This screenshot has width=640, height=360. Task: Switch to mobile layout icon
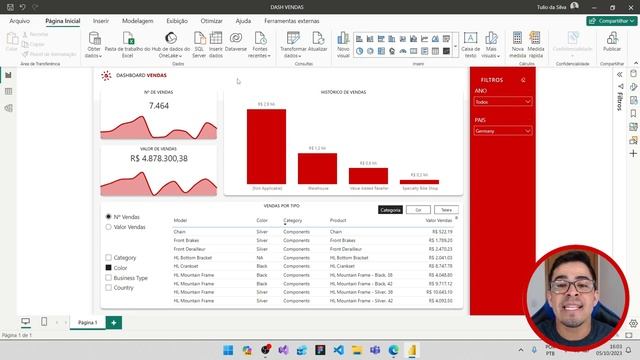(44, 322)
